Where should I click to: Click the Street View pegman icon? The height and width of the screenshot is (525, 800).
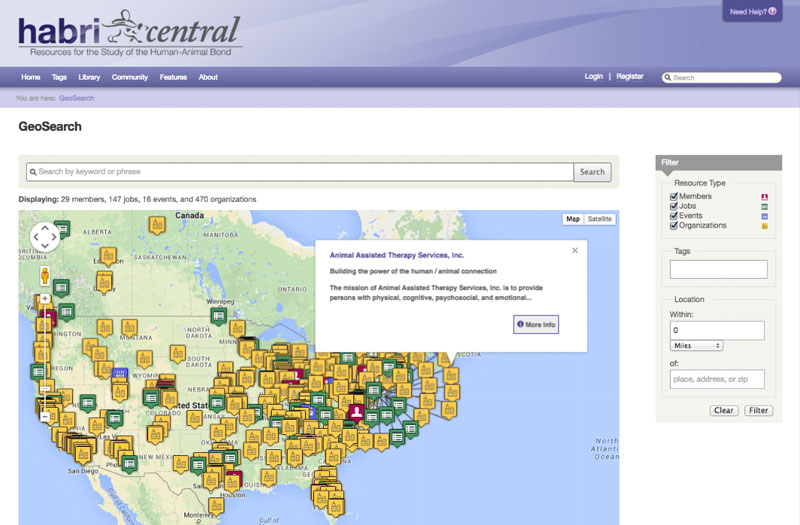[x=45, y=276]
